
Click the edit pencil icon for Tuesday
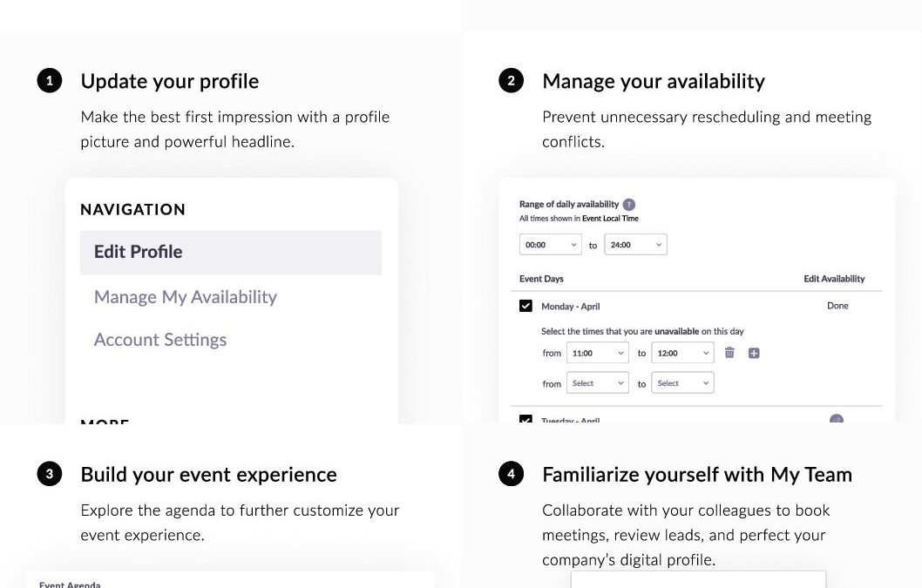837,420
